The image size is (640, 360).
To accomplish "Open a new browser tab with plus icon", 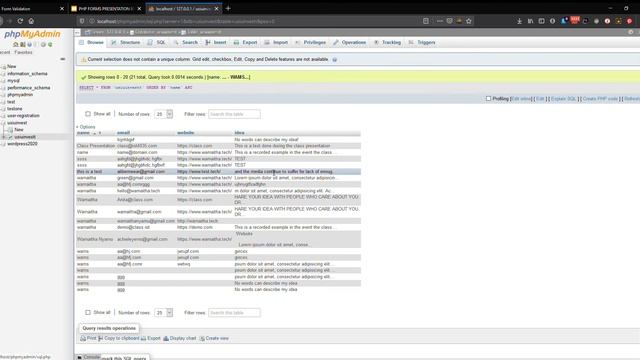I will 228,8.
